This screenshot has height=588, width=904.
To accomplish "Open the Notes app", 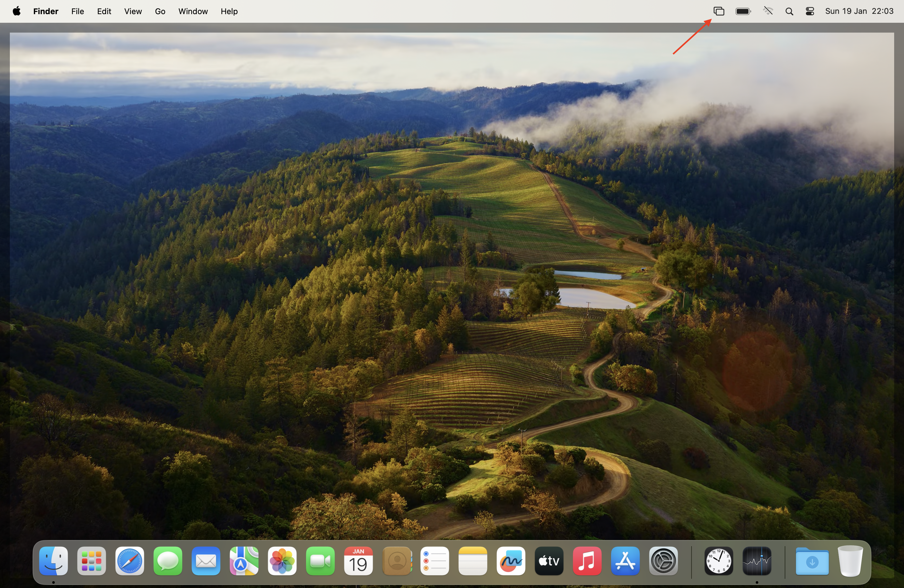I will [x=473, y=561].
